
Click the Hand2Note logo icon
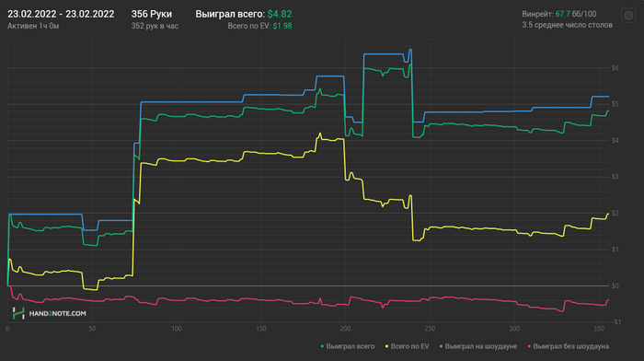18,313
